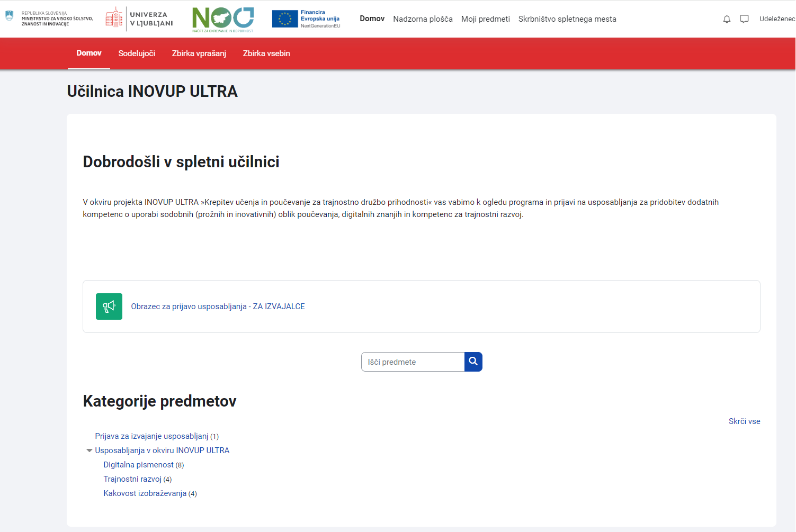Click the green megaphone form icon
Viewport: 796px width, 532px height.
point(109,306)
